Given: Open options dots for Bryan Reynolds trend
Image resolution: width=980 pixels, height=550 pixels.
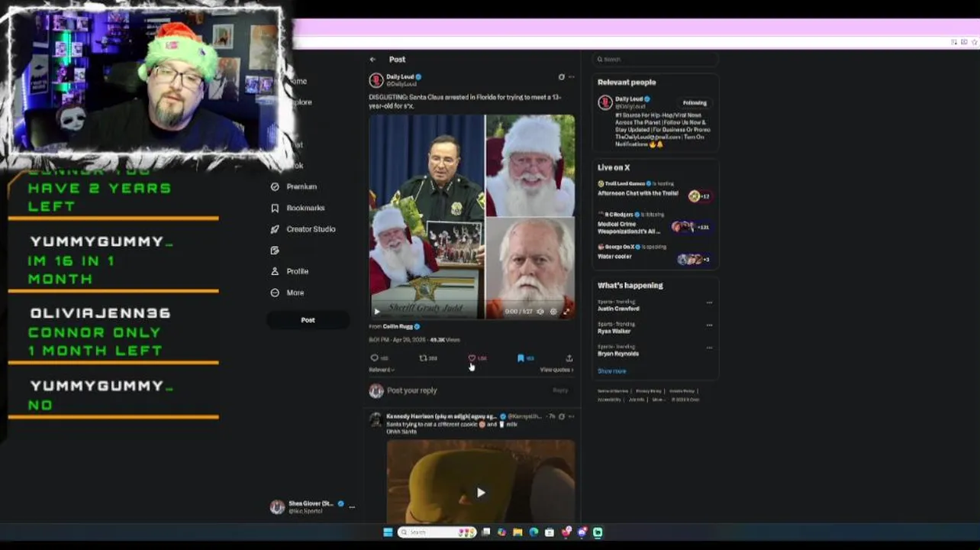Looking at the screenshot, I should click(x=709, y=348).
